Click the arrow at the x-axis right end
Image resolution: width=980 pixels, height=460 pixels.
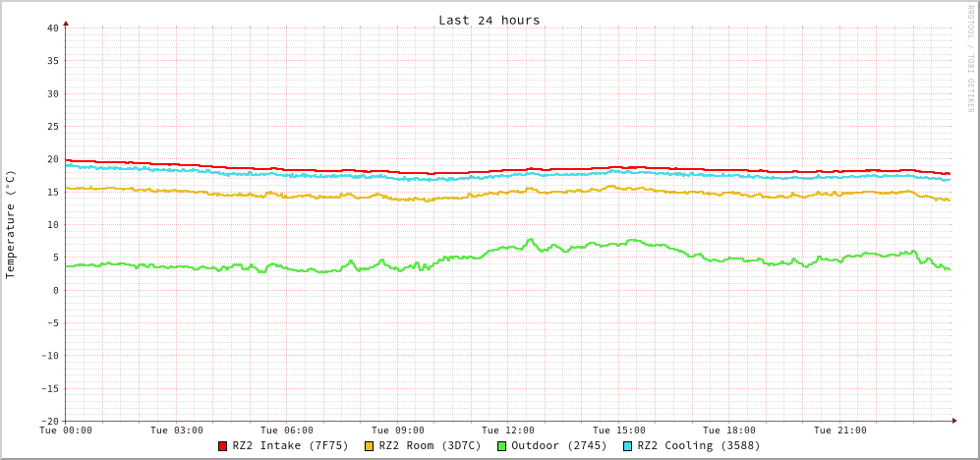tap(953, 421)
